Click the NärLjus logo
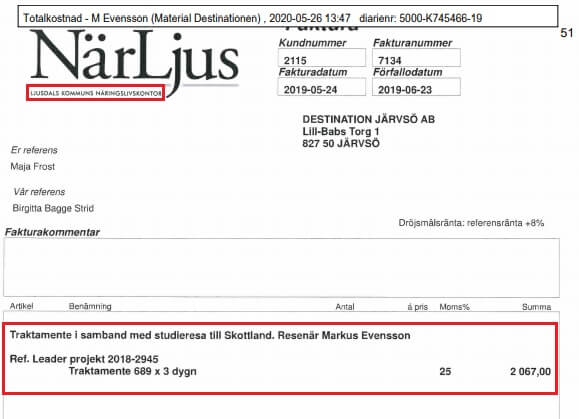The width and height of the screenshot is (579, 419). click(134, 60)
